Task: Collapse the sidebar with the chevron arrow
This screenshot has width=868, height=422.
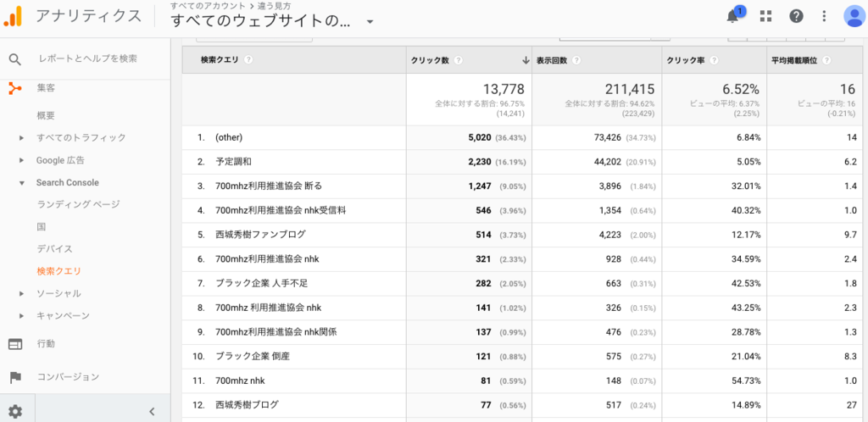Action: coord(153,411)
